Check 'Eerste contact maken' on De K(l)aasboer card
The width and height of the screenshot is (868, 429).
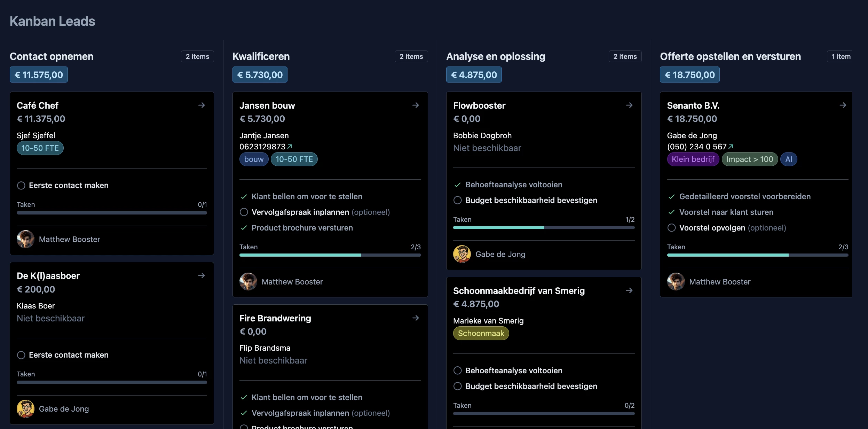tap(21, 355)
